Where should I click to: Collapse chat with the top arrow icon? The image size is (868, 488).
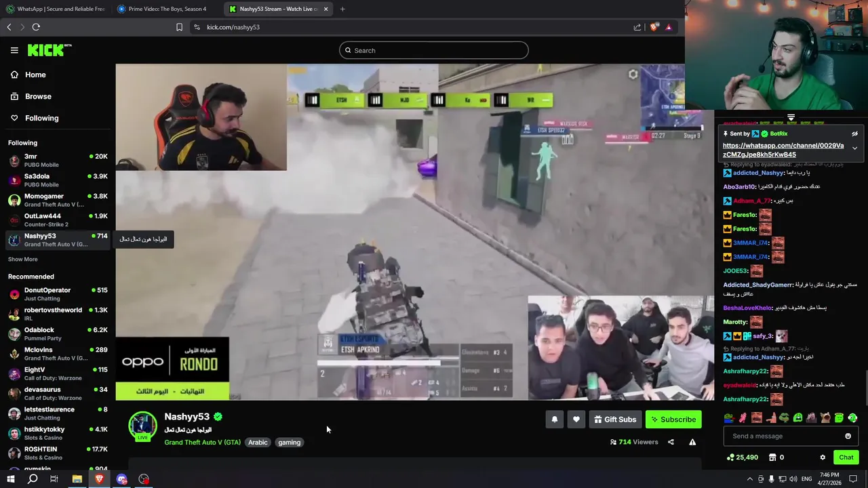tap(791, 118)
